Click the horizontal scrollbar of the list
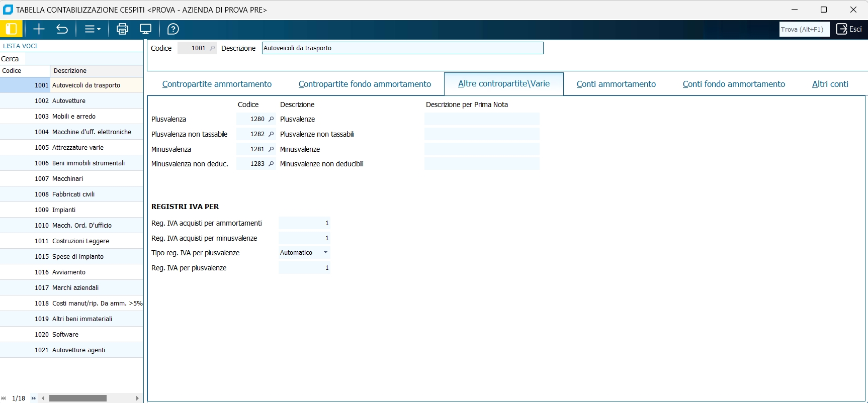 (78, 398)
